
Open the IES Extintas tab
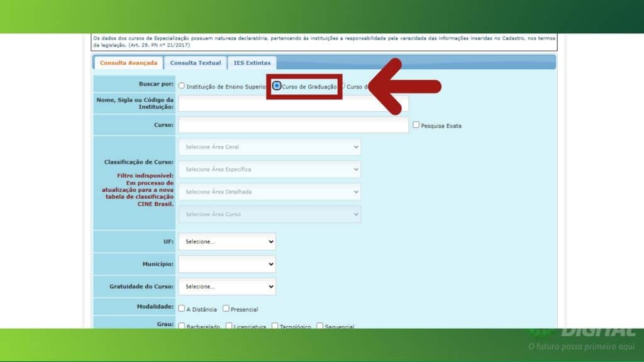coord(252,63)
